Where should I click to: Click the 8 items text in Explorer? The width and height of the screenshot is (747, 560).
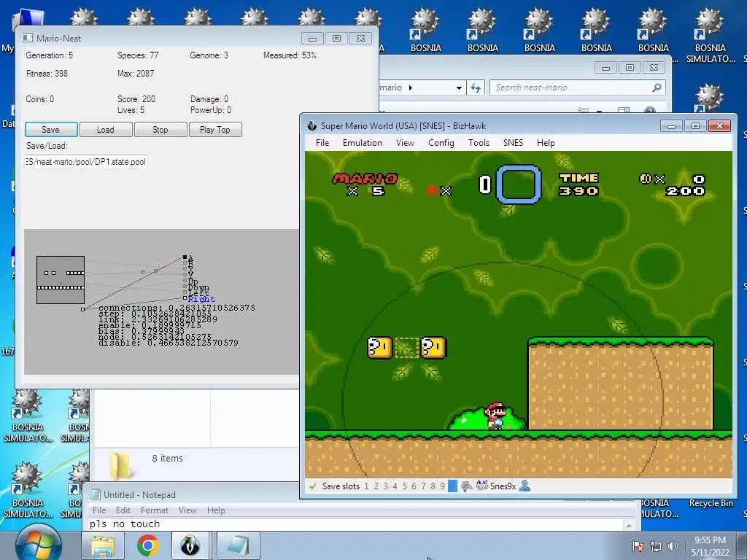[167, 458]
